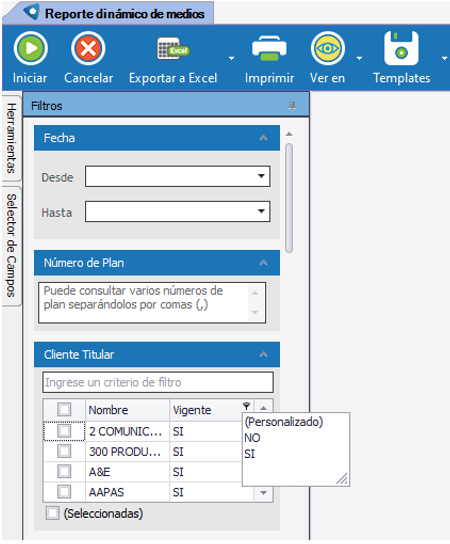Click the Filtros panel vertical scrollbar
This screenshot has height=544, width=450.
(289, 198)
